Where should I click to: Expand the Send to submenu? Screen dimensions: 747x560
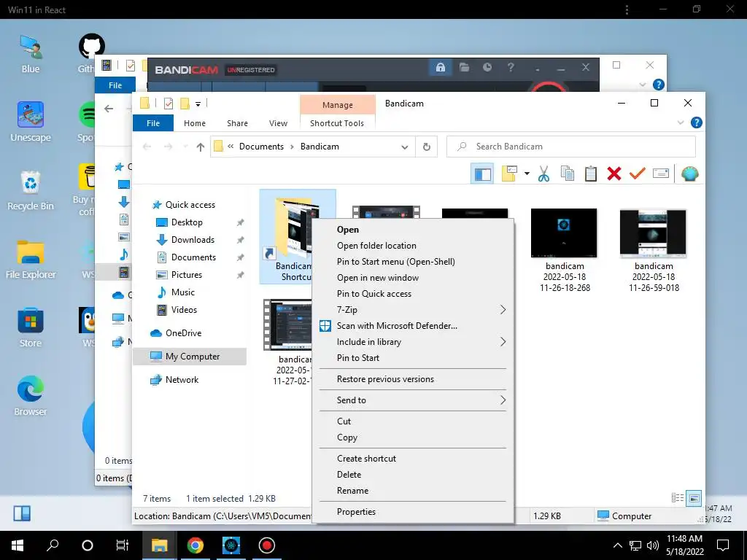[413, 400]
